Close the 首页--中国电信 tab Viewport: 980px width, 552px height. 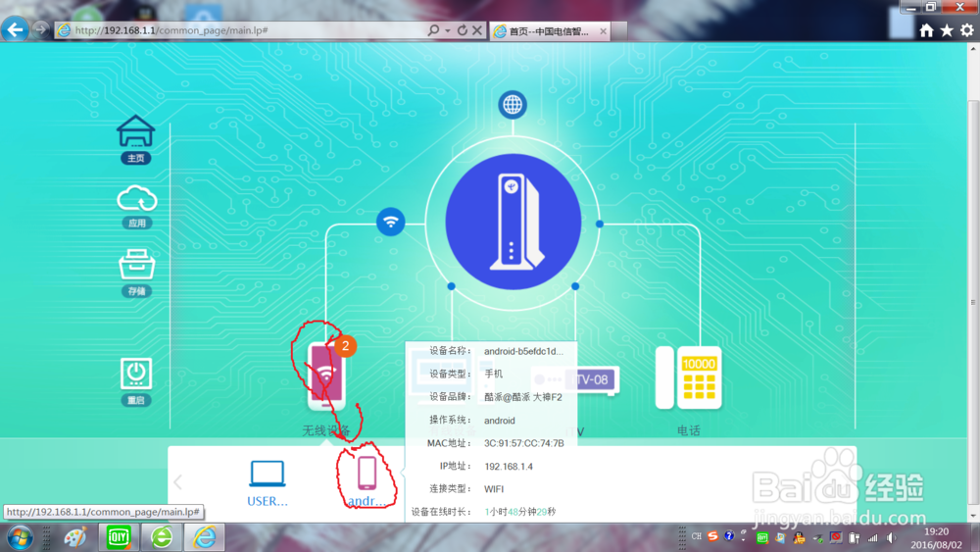[x=603, y=31]
